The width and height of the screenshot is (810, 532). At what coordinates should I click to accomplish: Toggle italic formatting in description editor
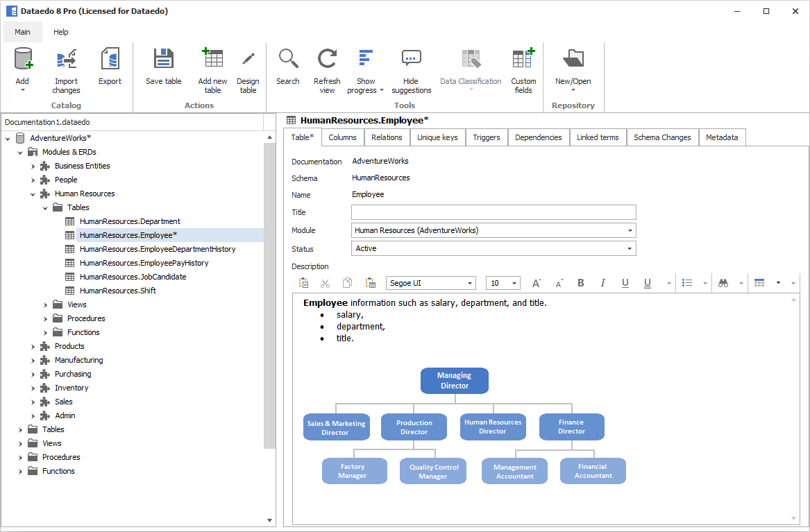click(x=602, y=283)
